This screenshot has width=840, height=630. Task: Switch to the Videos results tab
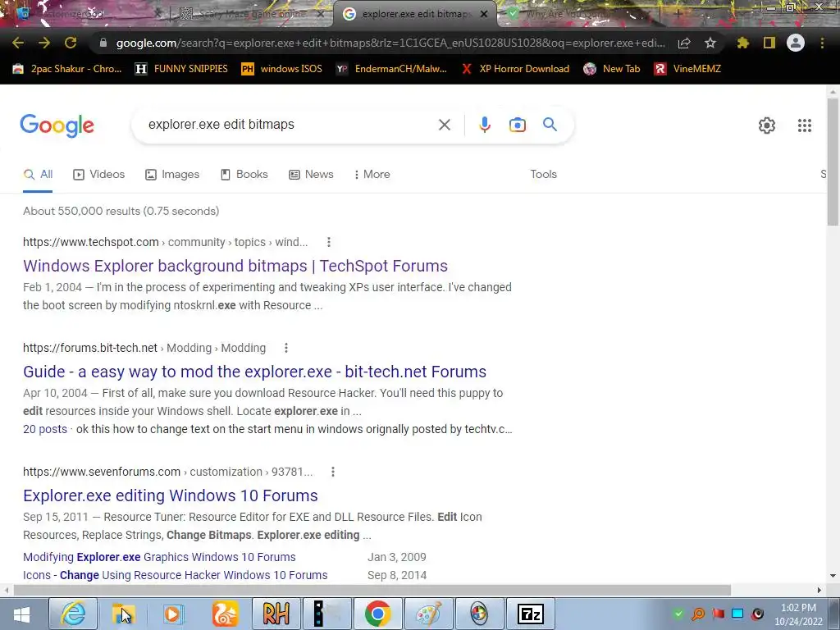coord(99,175)
